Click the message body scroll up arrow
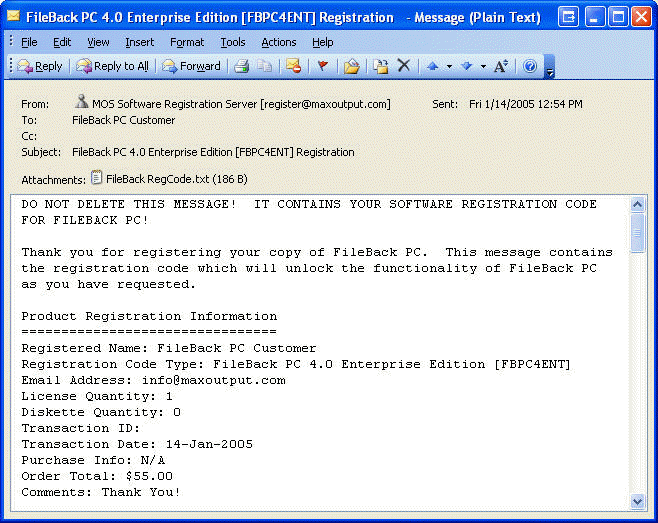The image size is (658, 523). click(x=637, y=204)
